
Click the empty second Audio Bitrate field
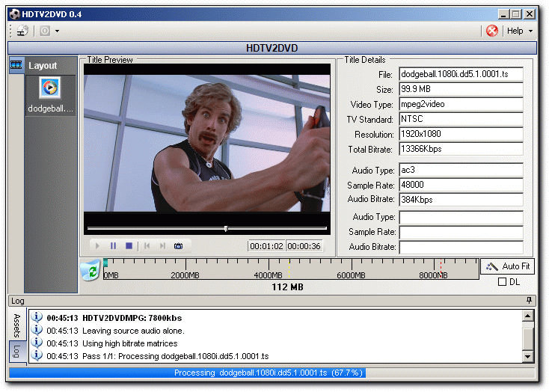(x=461, y=248)
